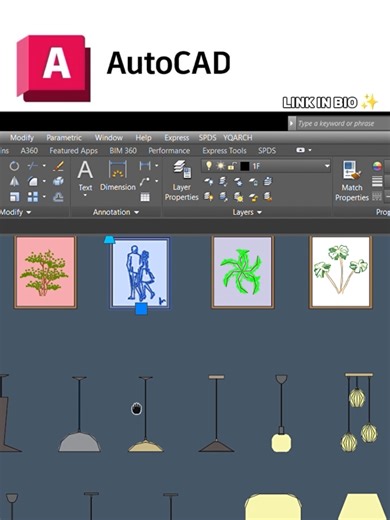The image size is (390, 520).
Task: Open the Text tool dropdown arrow
Action: pyautogui.click(x=85, y=196)
